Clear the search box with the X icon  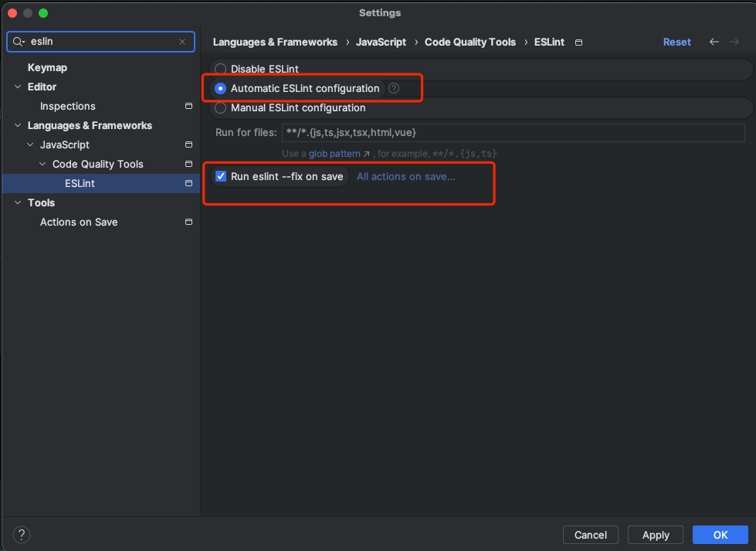click(182, 41)
